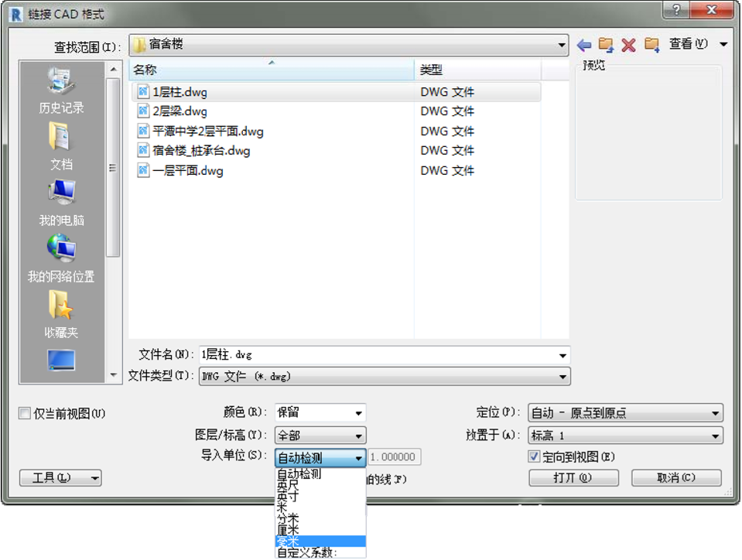Select highlighted 毫米 millimeters in units list
The image size is (742, 560).
pyautogui.click(x=320, y=541)
